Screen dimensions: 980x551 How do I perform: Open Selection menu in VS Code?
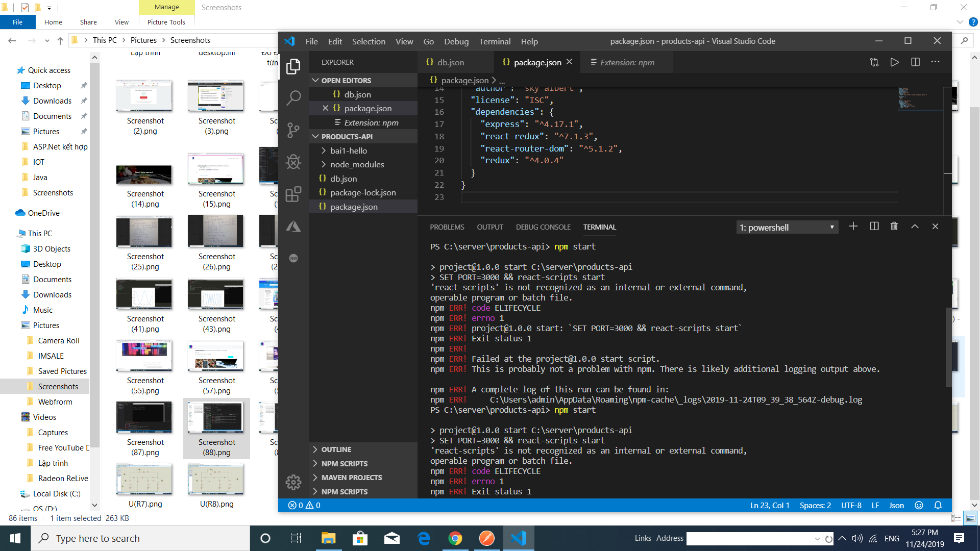click(369, 41)
